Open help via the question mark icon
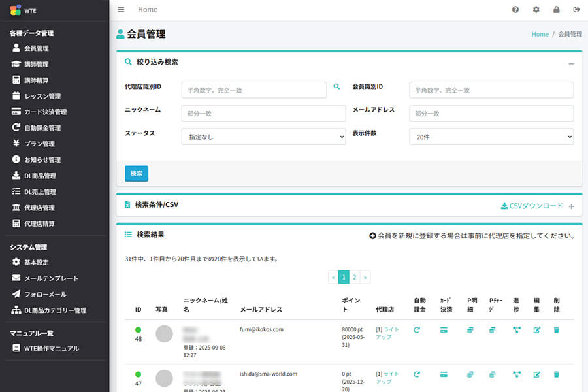 (x=515, y=9)
